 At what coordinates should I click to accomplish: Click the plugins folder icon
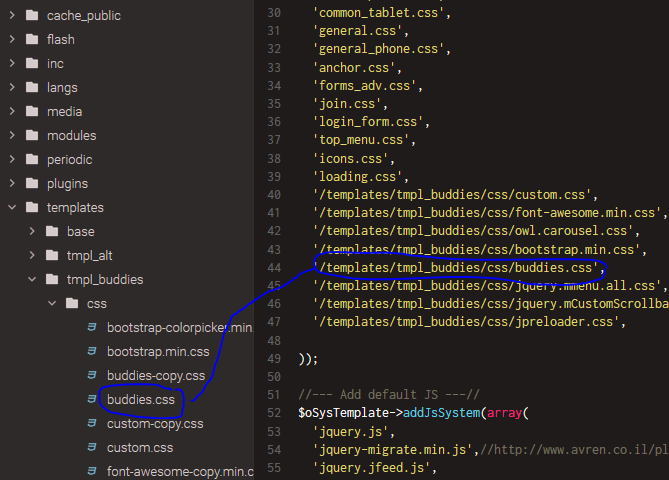tap(31, 184)
